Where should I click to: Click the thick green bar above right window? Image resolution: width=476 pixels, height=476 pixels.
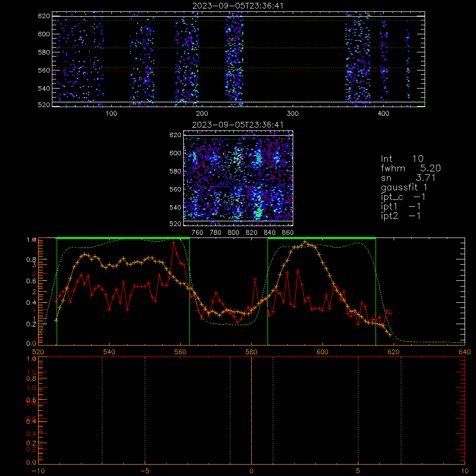pyautogui.click(x=322, y=238)
